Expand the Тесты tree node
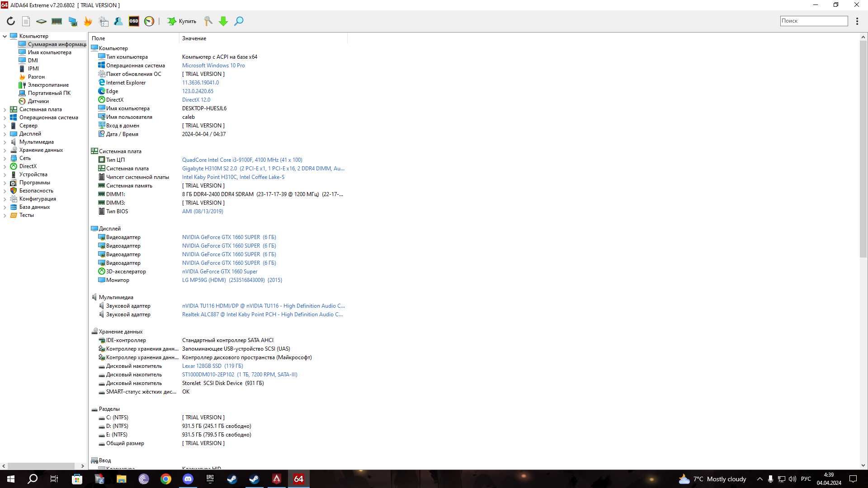 click(x=5, y=215)
